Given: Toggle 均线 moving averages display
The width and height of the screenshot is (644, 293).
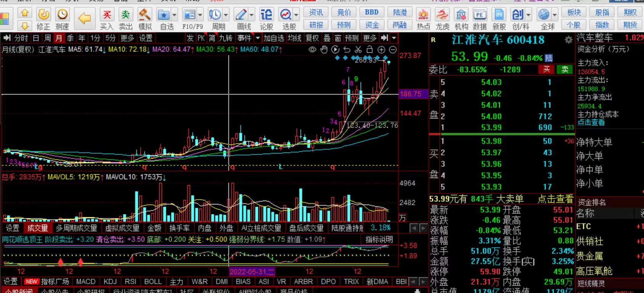Looking at the screenshot, I should click(294, 38).
